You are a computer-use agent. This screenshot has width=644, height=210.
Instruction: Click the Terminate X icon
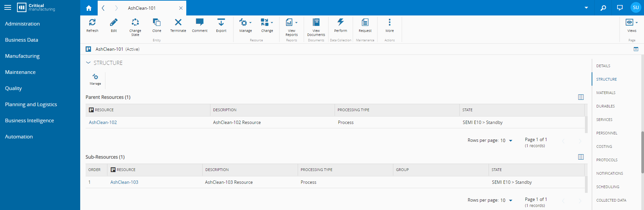pos(178,23)
